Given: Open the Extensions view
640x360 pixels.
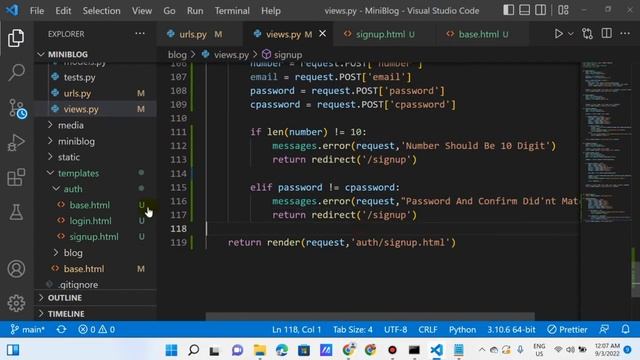Looking at the screenshot, I should [x=16, y=178].
